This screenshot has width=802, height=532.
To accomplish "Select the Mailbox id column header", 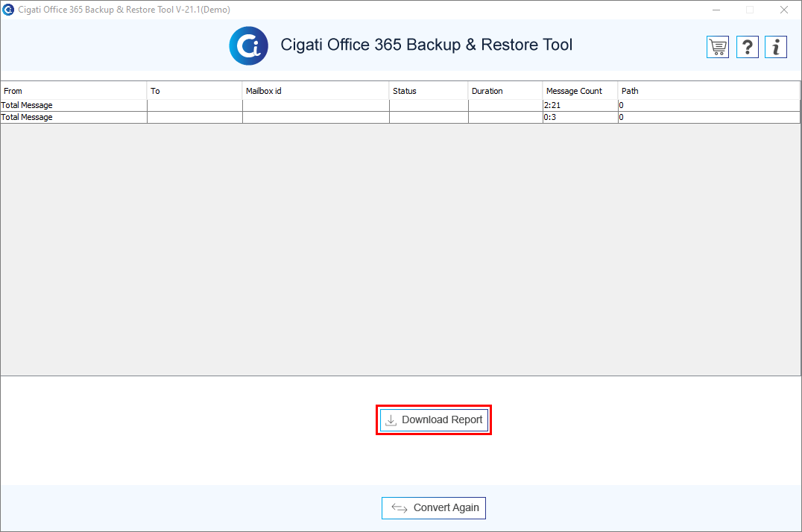I will point(315,91).
